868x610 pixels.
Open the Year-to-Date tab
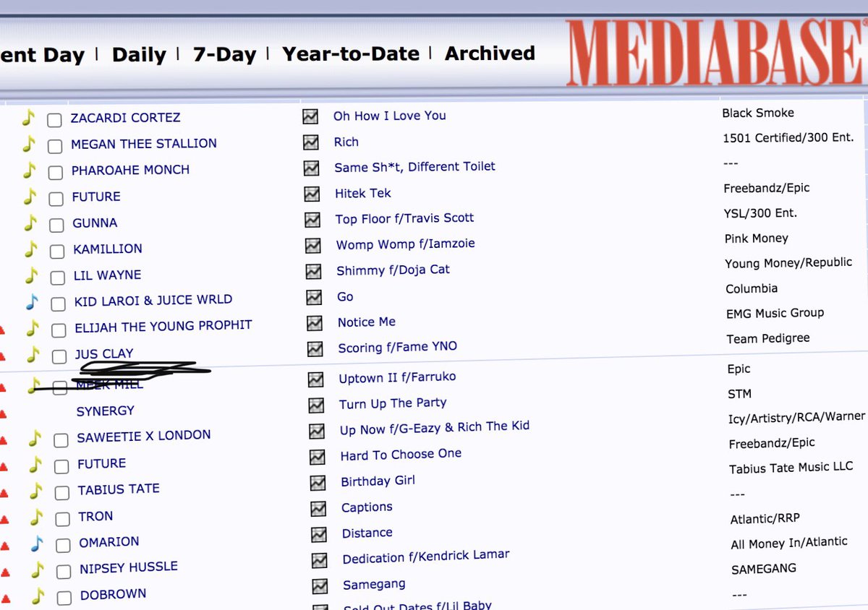point(351,54)
